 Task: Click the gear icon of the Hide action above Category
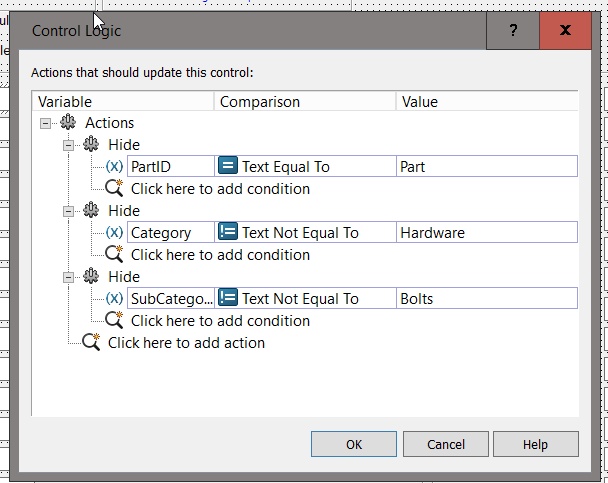(91, 210)
